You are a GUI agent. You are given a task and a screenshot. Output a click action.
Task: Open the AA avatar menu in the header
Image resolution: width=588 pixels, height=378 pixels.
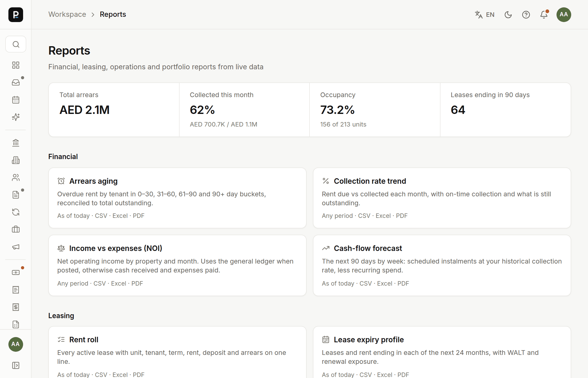coord(564,15)
